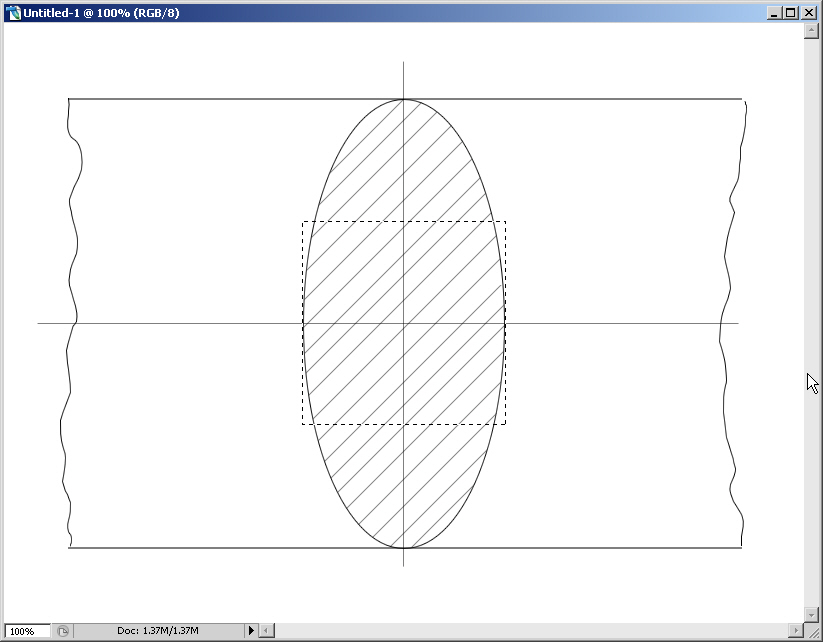
Task: Set the zoom percentage field showing 100%
Action: 27,631
